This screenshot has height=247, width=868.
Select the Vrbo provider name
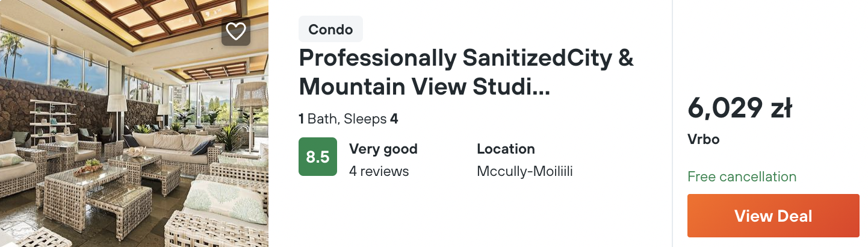pyautogui.click(x=703, y=139)
